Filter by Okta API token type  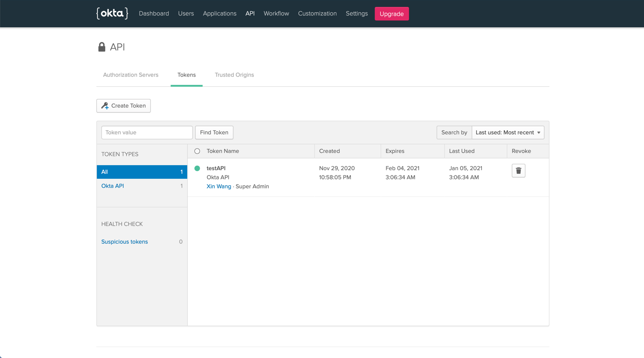[112, 186]
